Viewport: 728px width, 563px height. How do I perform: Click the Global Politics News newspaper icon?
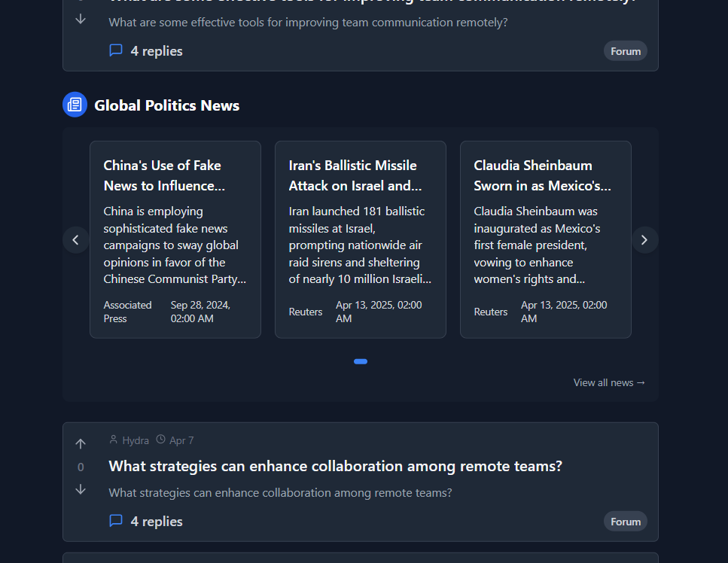tap(75, 105)
